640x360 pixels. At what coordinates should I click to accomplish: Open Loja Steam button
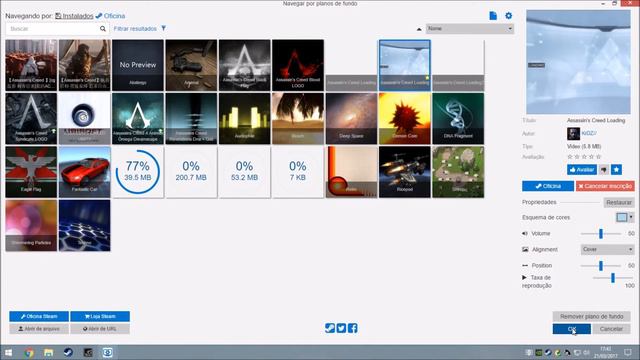100,316
